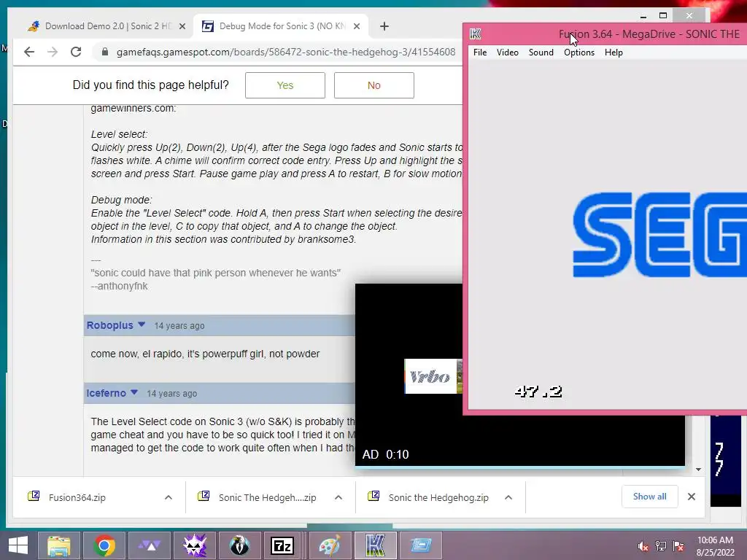Close the downloads bar
Viewport: 747px width, 560px height.
click(x=692, y=497)
